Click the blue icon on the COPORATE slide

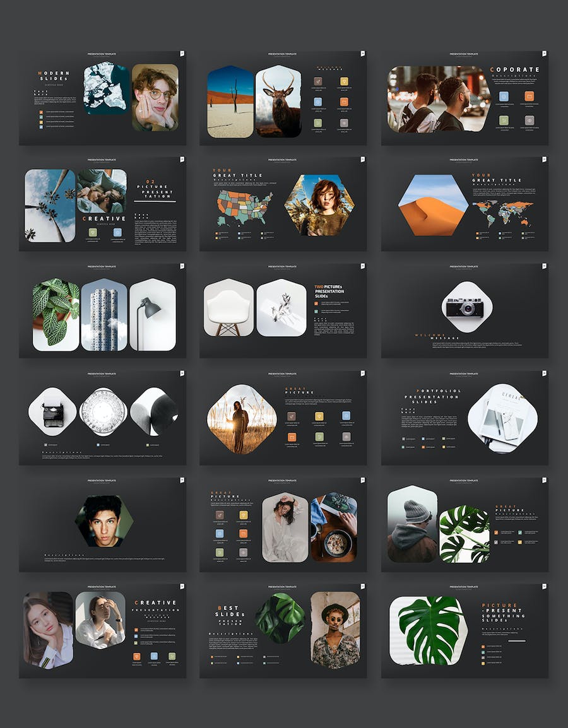point(504,96)
